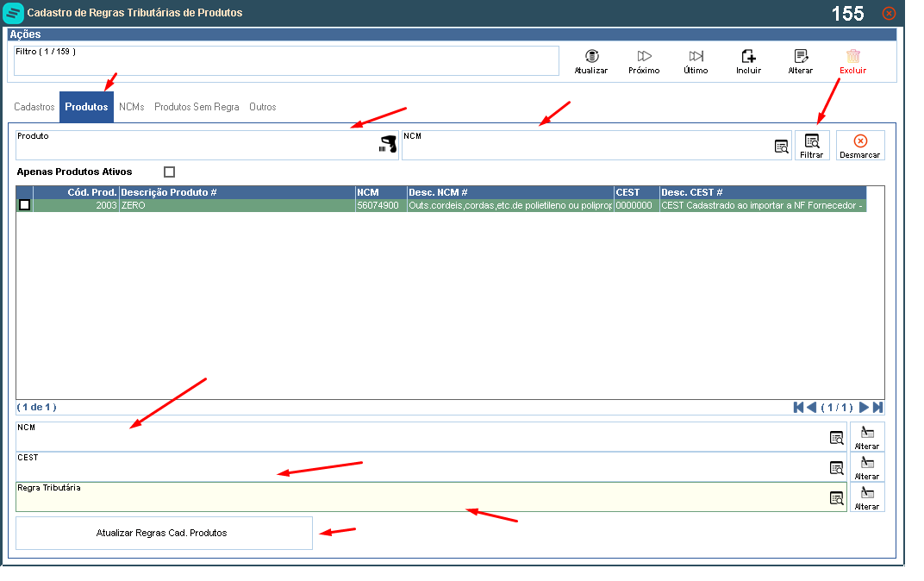Click Alterar next to the CEST field
924x581 pixels.
coord(867,466)
